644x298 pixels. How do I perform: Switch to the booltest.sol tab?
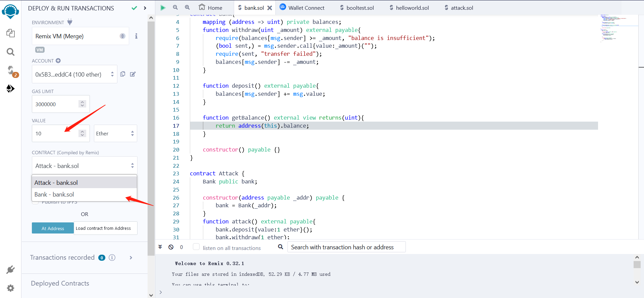click(357, 7)
